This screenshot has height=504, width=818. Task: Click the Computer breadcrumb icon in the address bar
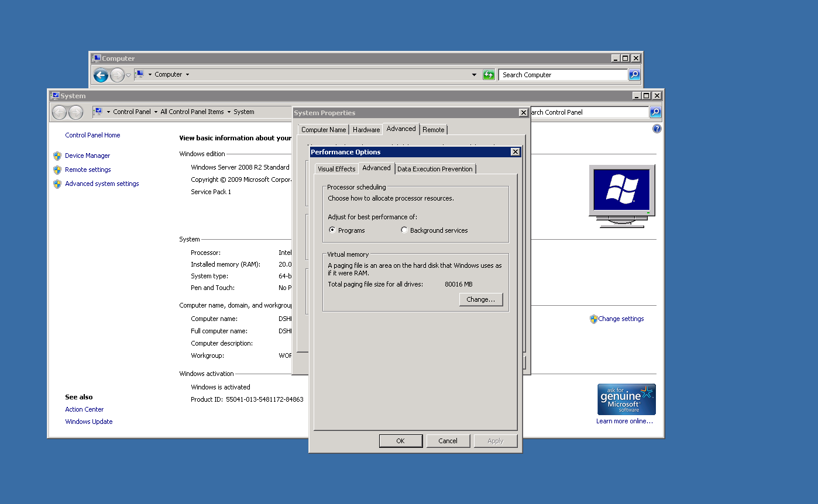[x=140, y=74]
